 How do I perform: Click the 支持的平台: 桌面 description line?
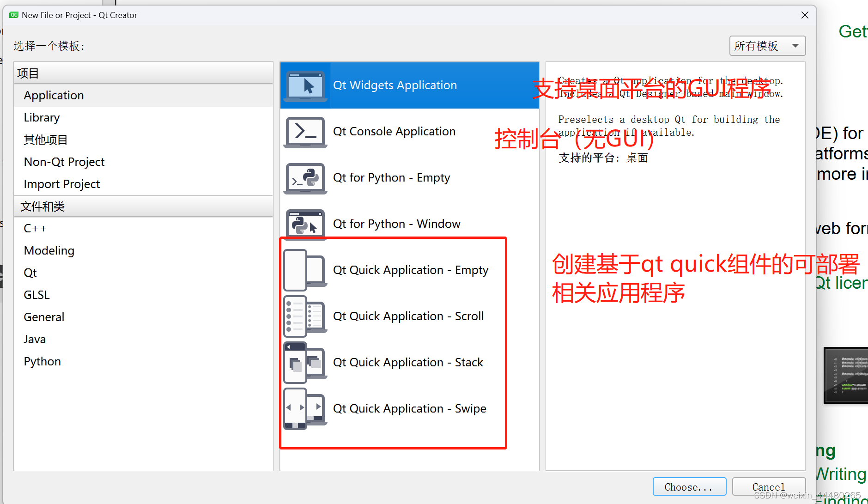click(603, 158)
